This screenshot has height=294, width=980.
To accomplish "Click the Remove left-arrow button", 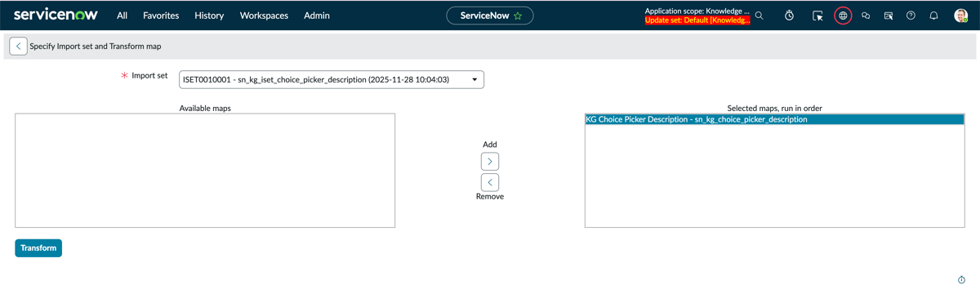I will (490, 182).
